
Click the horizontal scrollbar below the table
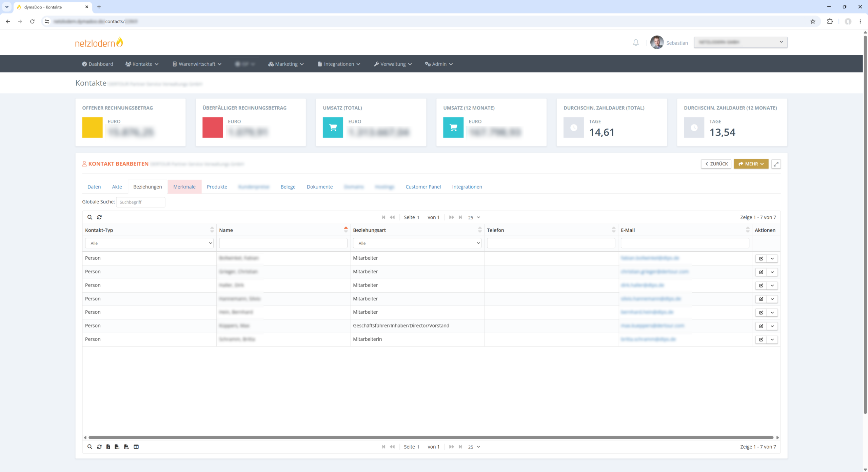click(431, 438)
